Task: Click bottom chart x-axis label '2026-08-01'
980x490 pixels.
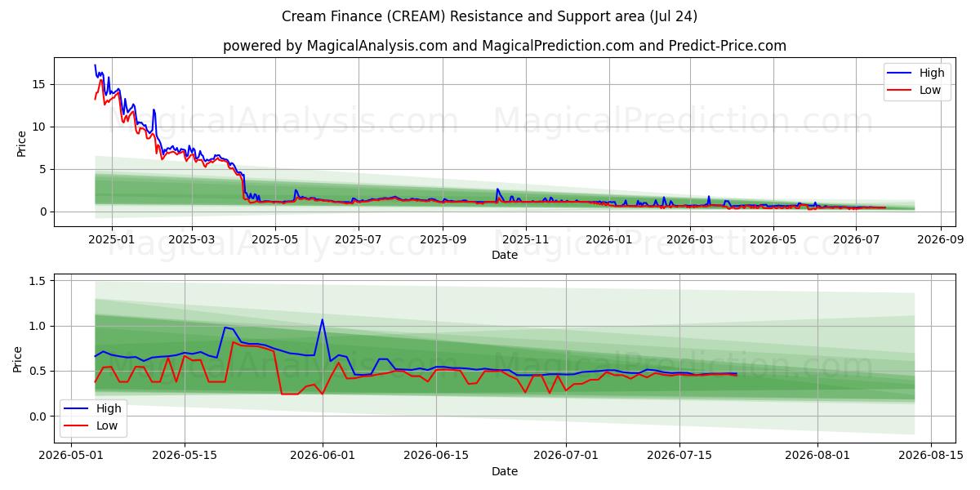Action: 817,457
